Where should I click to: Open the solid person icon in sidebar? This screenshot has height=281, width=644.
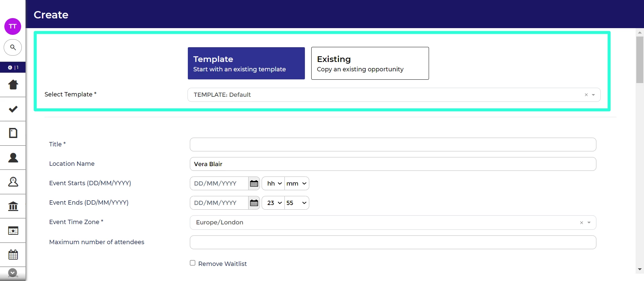click(x=13, y=157)
